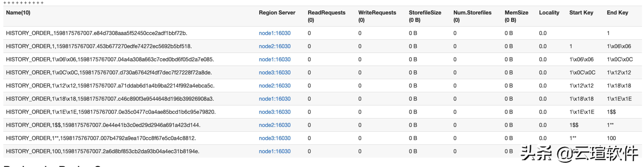Click the Region Server column header
The image size is (644, 167).
[277, 13]
